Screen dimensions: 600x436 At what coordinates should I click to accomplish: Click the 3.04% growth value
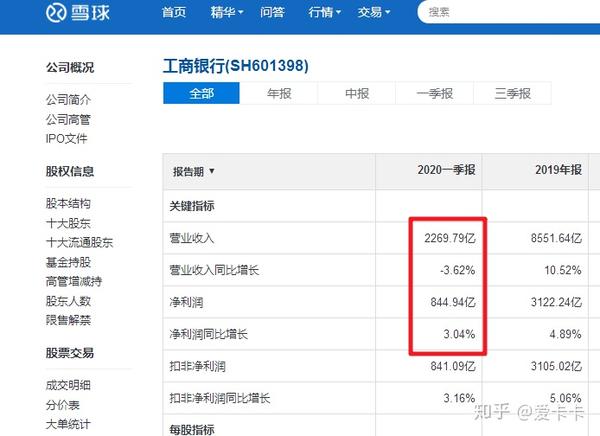(460, 334)
